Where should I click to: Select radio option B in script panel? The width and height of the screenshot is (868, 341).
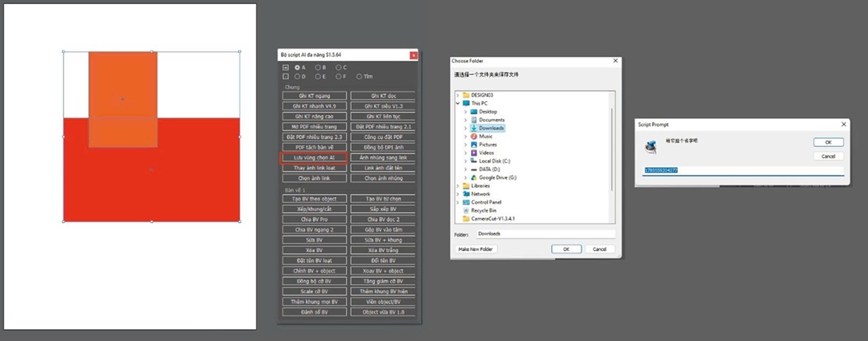318,67
